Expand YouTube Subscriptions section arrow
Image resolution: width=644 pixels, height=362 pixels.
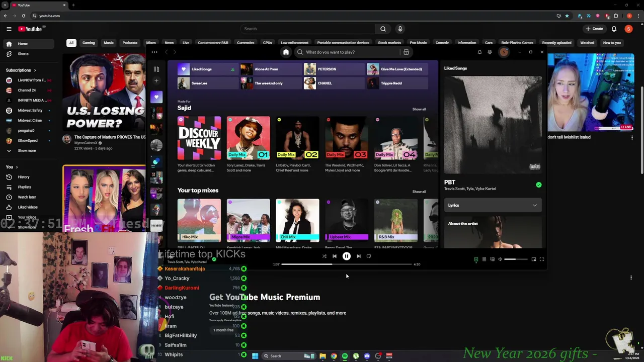[35, 70]
